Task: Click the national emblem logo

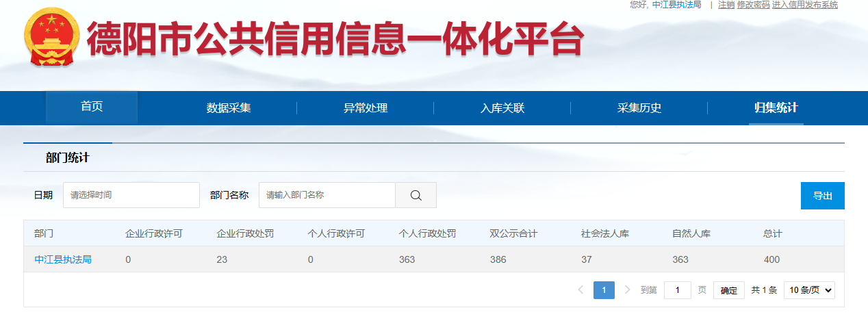Action: pyautogui.click(x=51, y=38)
